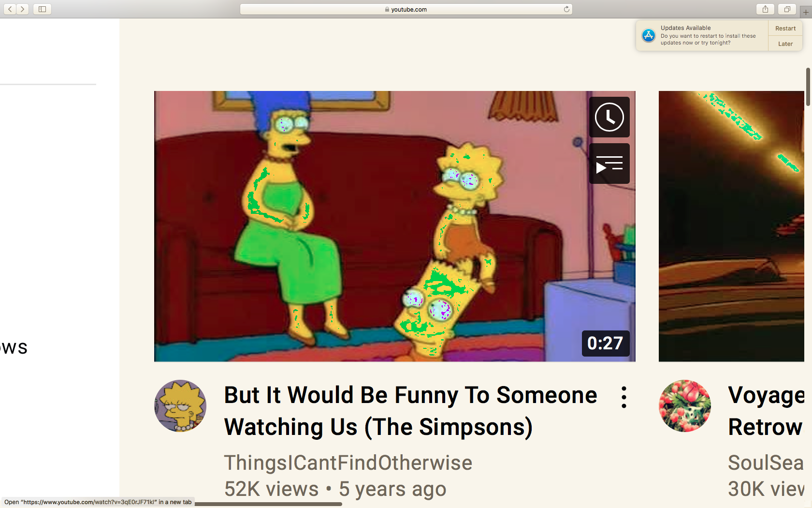Open the video title 'But It Would Be Funny'
812x508 pixels.
click(x=410, y=411)
